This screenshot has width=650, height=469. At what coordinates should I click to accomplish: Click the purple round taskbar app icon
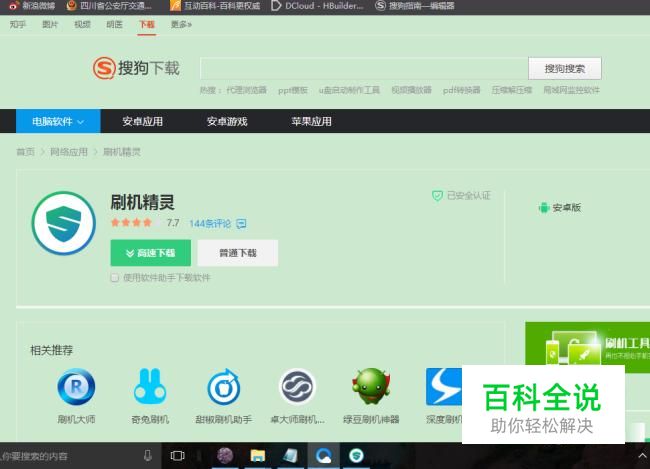pyautogui.click(x=225, y=456)
